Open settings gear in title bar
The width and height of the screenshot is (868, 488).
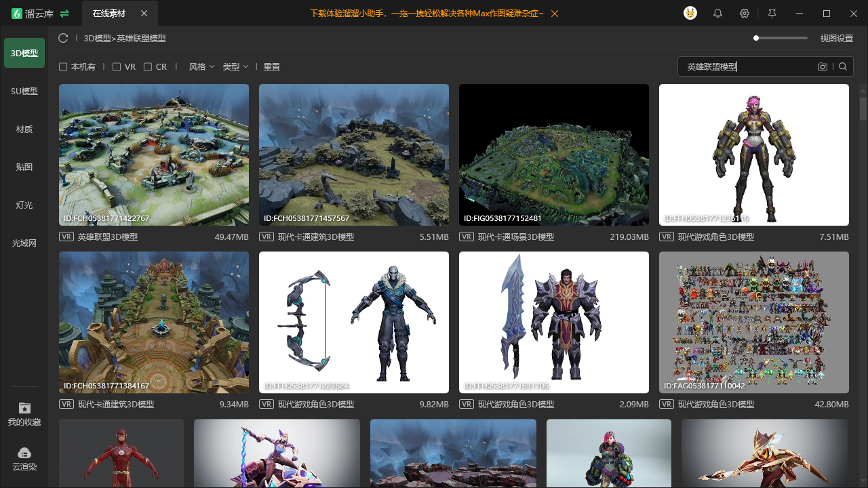point(745,14)
